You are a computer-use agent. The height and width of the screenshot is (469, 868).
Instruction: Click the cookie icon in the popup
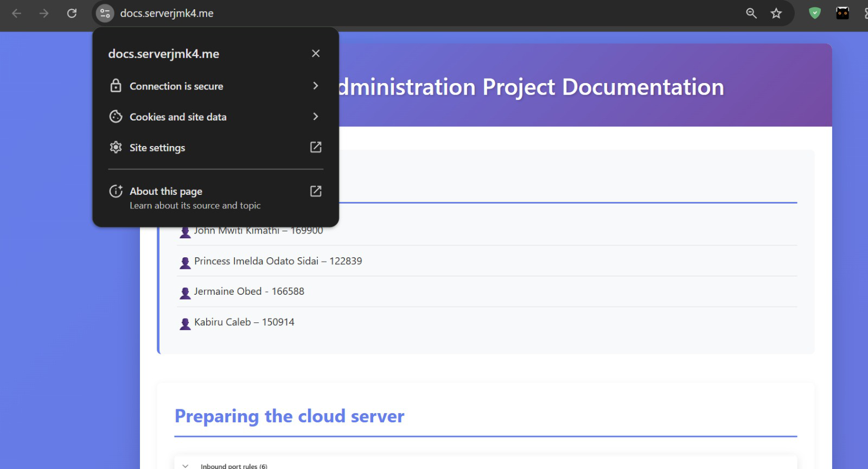pyautogui.click(x=116, y=117)
